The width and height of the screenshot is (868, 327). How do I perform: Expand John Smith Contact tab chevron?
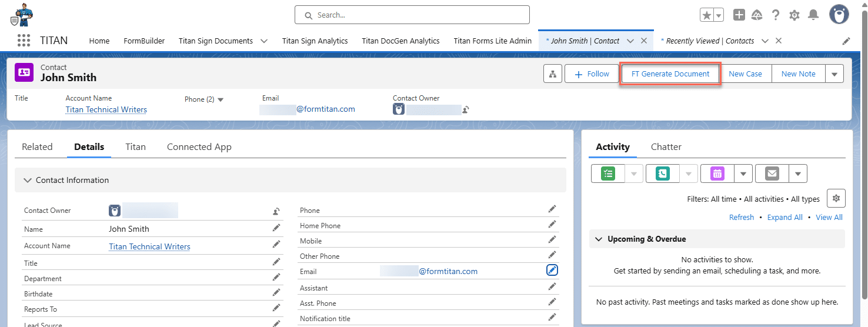630,41
